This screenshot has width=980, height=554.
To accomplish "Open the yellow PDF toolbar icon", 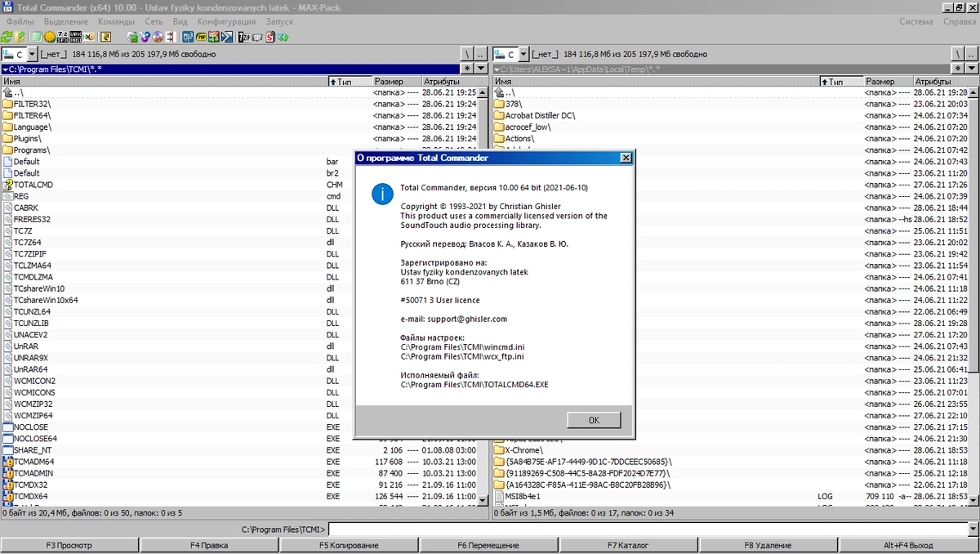I will point(201,37).
